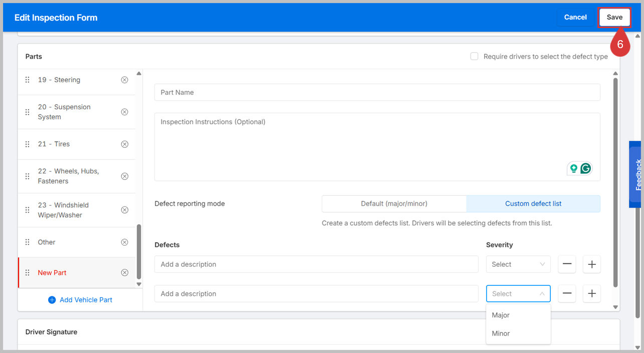Remove the 20 - Suspension System part
This screenshot has height=353, width=644.
pos(124,112)
